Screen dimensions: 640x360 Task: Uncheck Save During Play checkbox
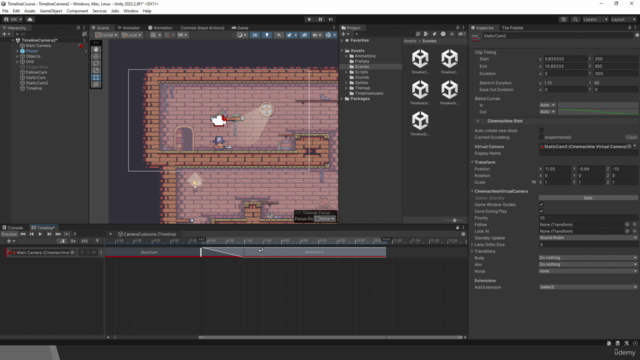[x=541, y=211]
